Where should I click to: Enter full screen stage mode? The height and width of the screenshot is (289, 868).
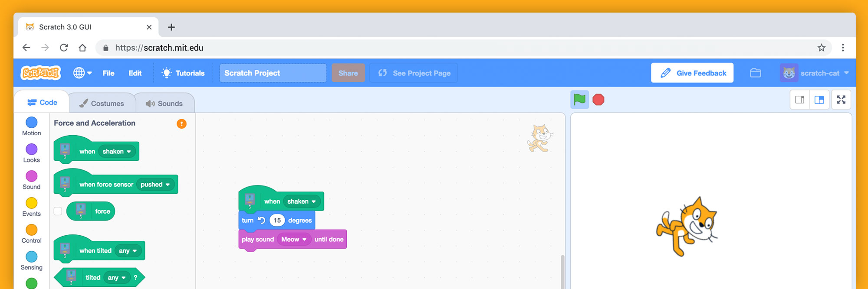[x=841, y=100]
